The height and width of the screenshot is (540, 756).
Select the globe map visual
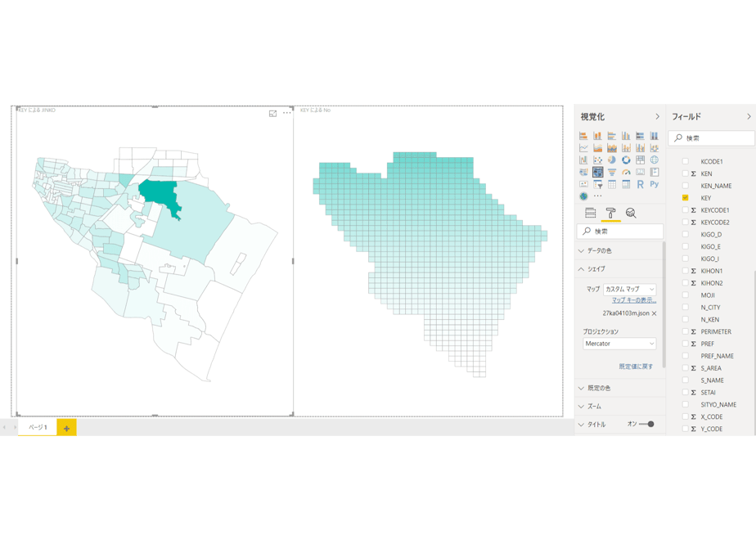pos(655,160)
